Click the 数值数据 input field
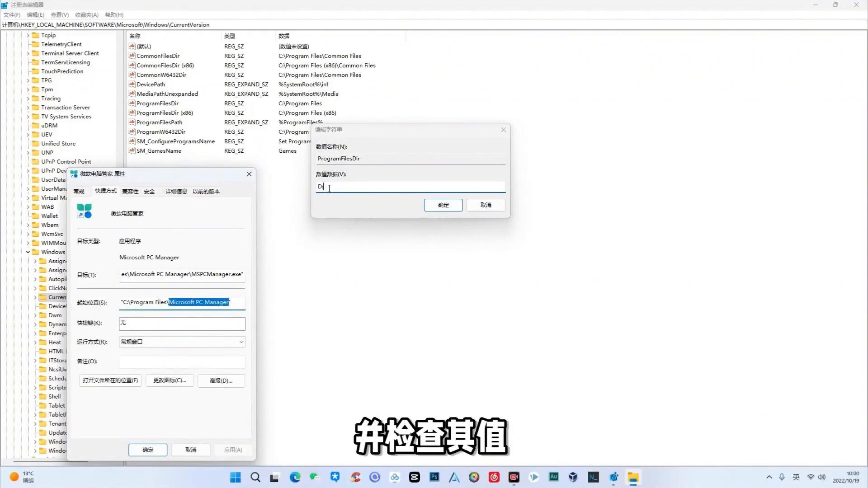This screenshot has width=868, height=488. tap(410, 187)
